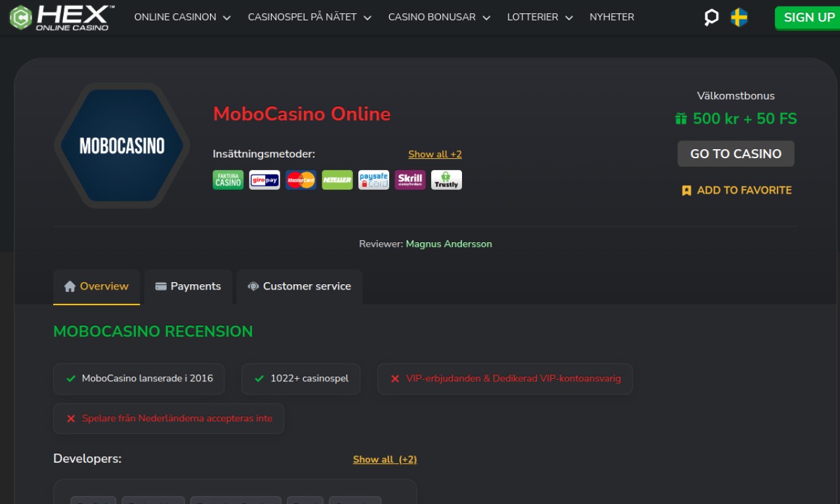840x504 pixels.
Task: Open reviewer Magnus Andersson's profile
Action: tap(449, 243)
